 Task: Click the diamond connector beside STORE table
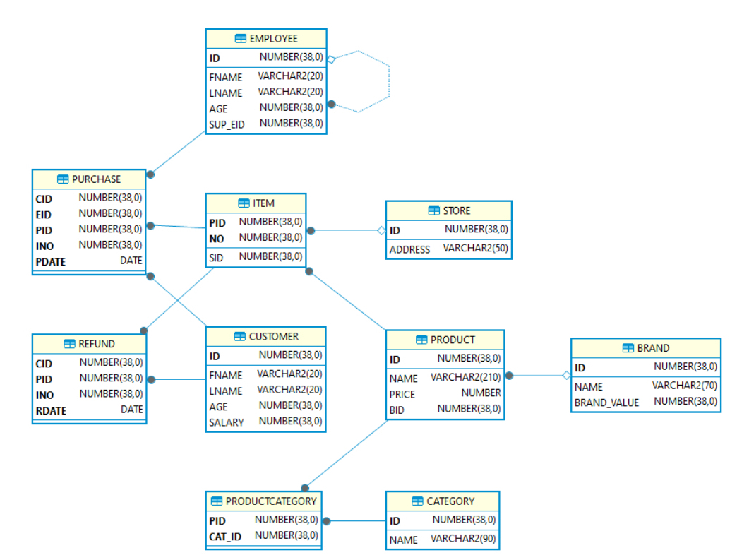381,230
